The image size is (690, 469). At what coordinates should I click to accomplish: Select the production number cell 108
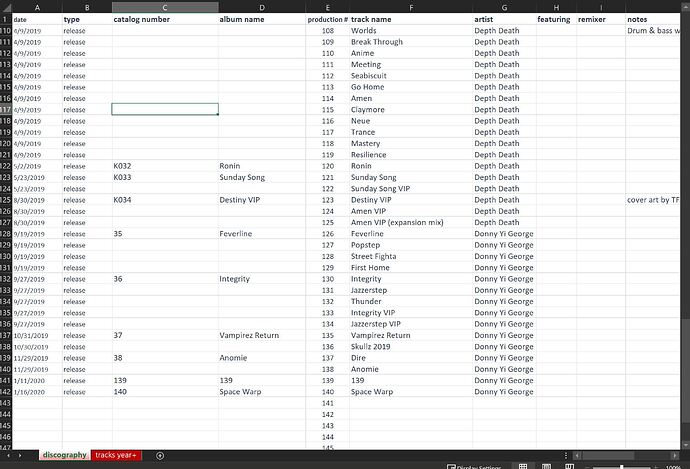tap(327, 30)
